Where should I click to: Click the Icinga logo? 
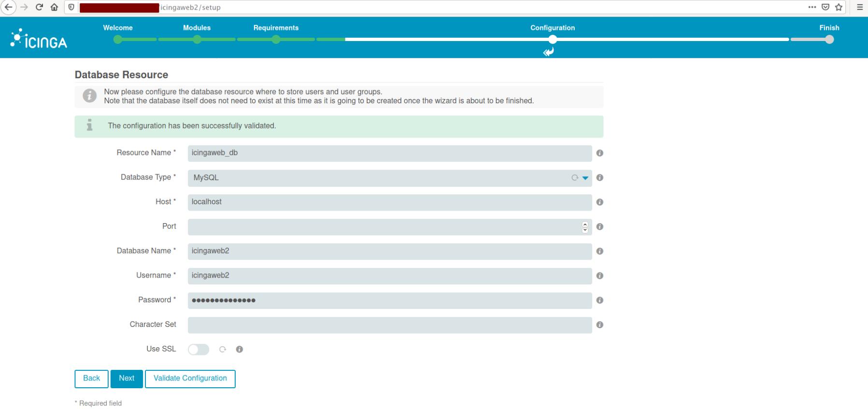coord(39,39)
